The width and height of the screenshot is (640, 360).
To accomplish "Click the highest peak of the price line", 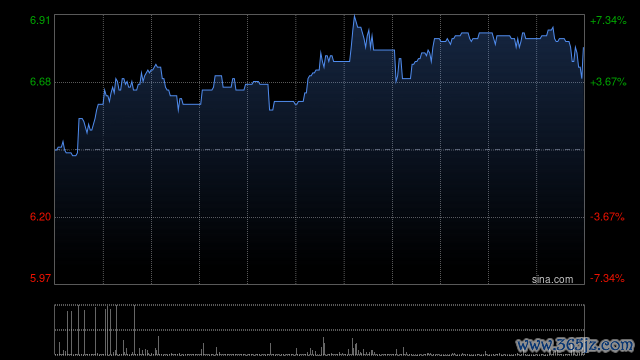I will 354,16.
